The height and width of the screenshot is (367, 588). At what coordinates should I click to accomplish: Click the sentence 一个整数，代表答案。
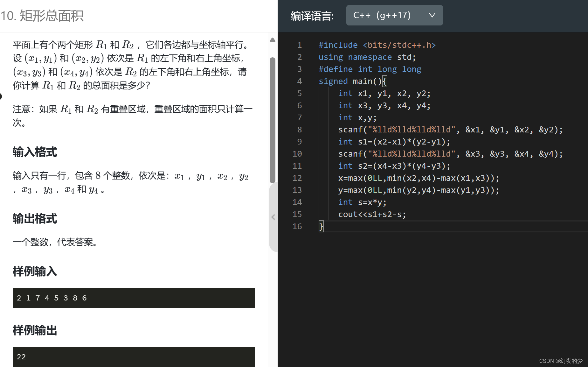coord(55,242)
